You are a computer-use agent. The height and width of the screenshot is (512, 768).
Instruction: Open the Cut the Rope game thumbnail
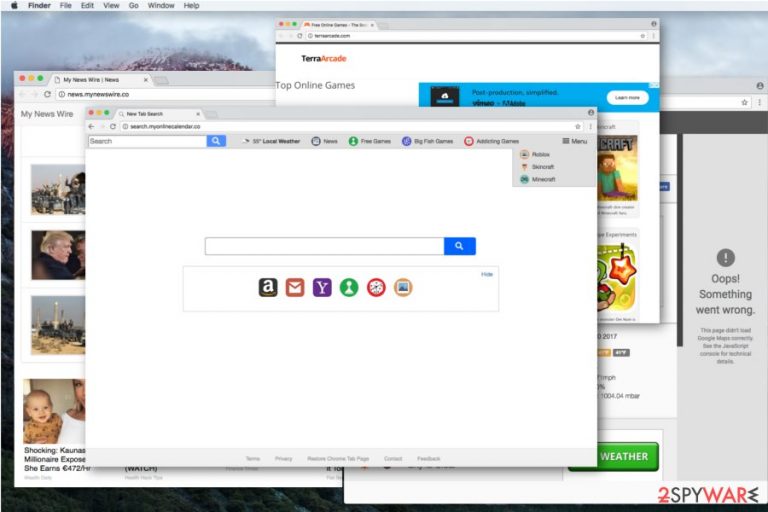click(x=617, y=279)
